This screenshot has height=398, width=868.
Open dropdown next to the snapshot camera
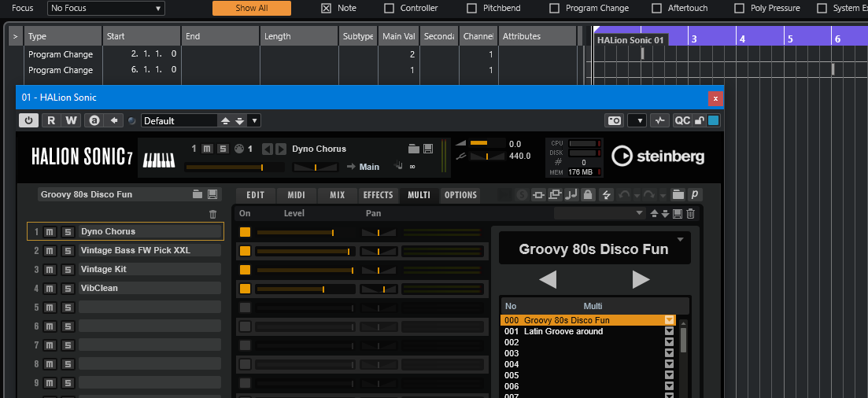[637, 120]
